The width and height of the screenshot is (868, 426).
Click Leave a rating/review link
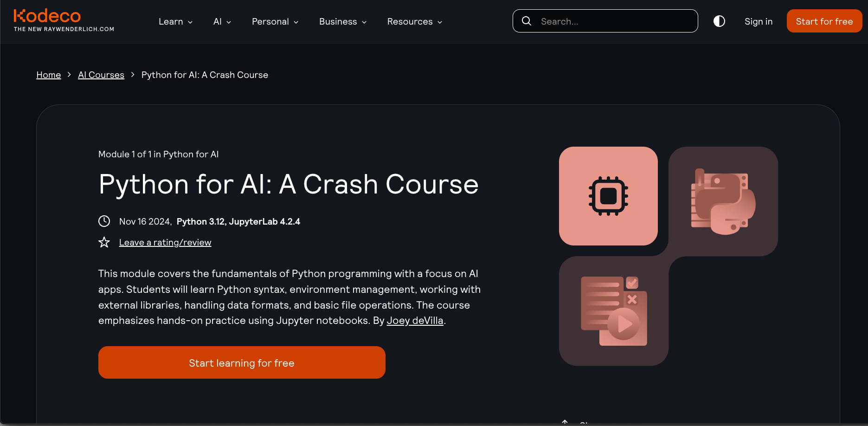[165, 242]
